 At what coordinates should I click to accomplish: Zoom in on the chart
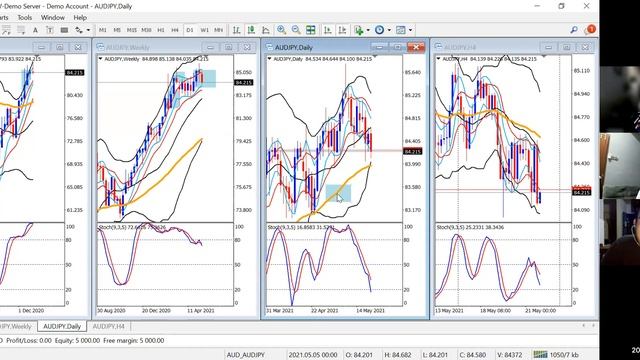pyautogui.click(x=281, y=30)
